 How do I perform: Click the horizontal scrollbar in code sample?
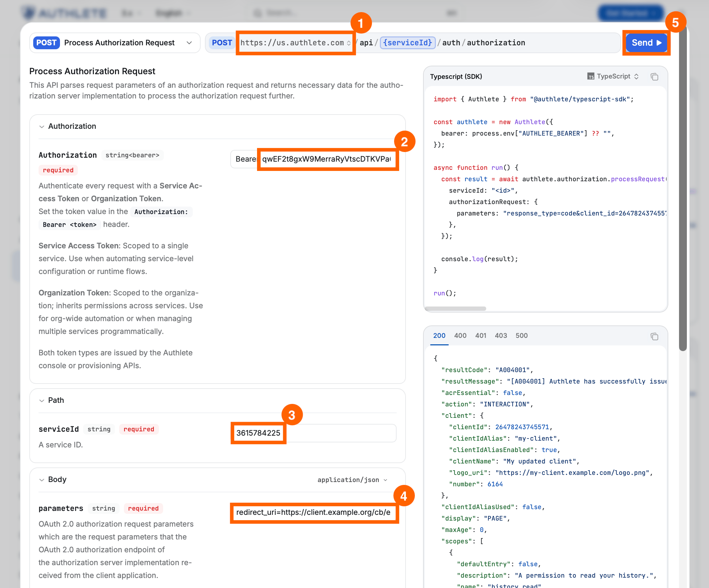tap(456, 309)
